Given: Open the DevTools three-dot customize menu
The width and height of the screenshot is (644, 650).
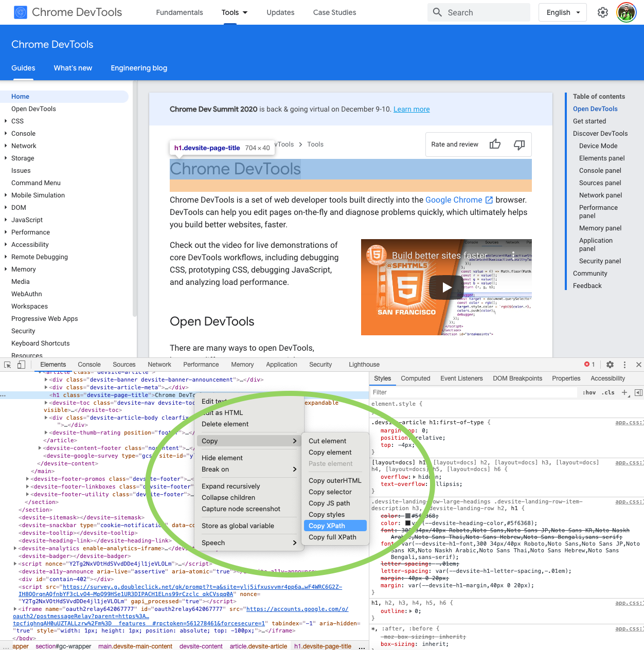Looking at the screenshot, I should [625, 365].
